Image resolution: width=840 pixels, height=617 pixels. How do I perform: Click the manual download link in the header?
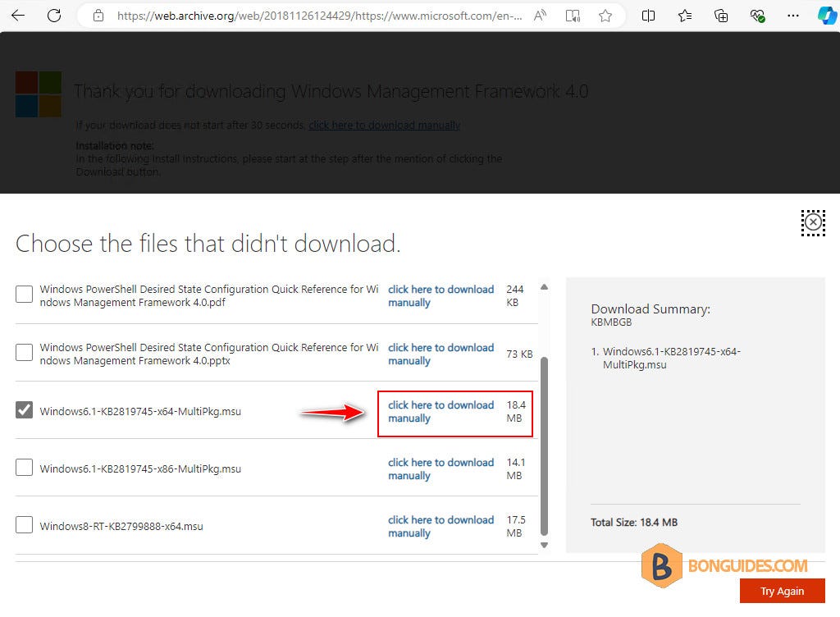[384, 125]
